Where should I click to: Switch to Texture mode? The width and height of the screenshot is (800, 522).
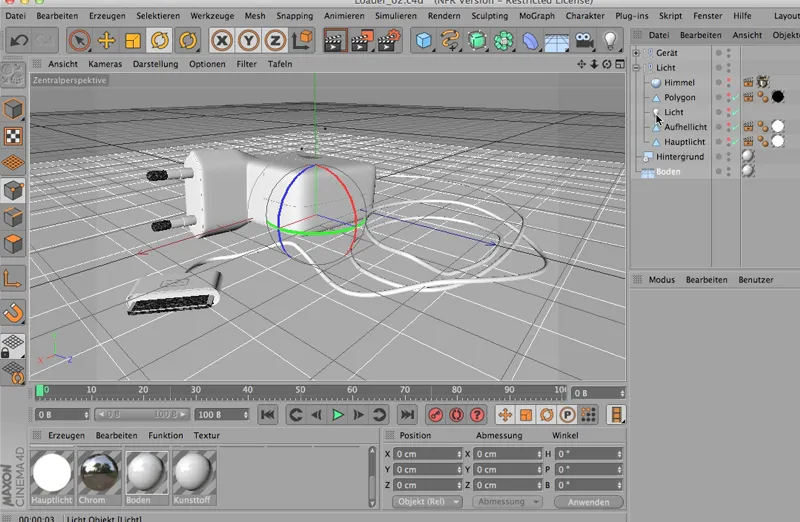tap(13, 136)
